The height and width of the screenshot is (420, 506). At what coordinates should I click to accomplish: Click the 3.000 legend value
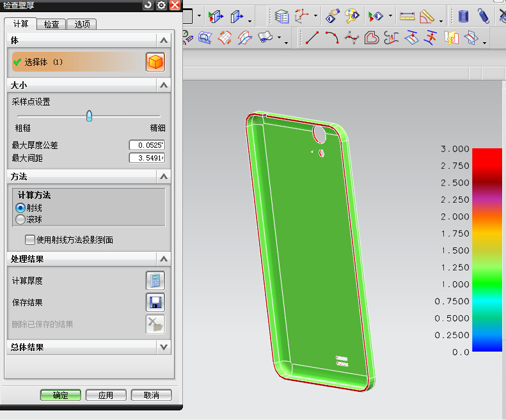click(x=455, y=149)
